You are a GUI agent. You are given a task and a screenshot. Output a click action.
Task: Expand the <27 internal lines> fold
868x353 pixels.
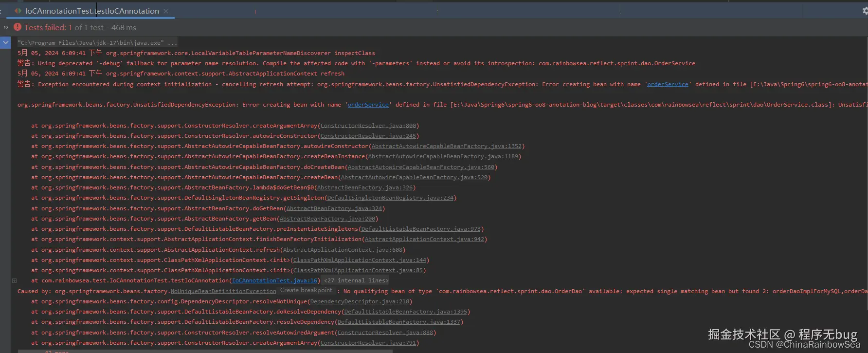(356, 280)
